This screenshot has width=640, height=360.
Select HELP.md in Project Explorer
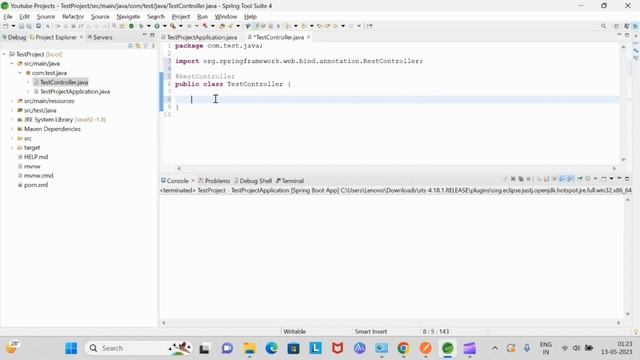[36, 157]
